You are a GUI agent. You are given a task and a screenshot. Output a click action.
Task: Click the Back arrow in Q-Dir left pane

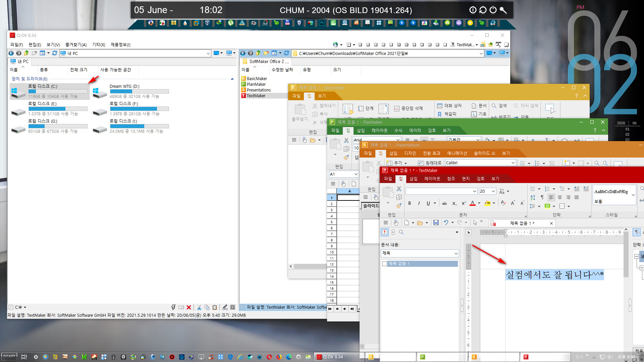pyautogui.click(x=11, y=53)
